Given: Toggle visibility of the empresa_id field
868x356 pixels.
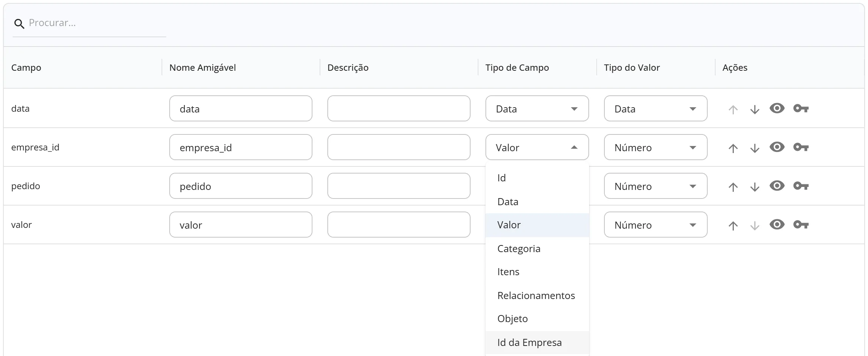Looking at the screenshot, I should [777, 147].
